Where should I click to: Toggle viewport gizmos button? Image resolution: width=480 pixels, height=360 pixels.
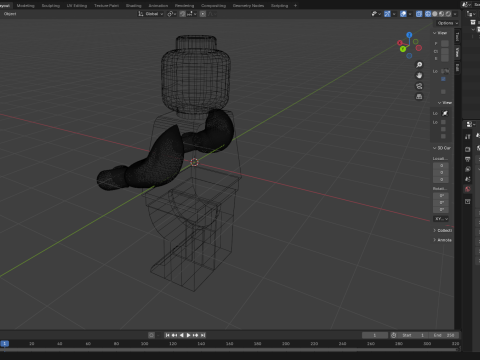tap(387, 14)
